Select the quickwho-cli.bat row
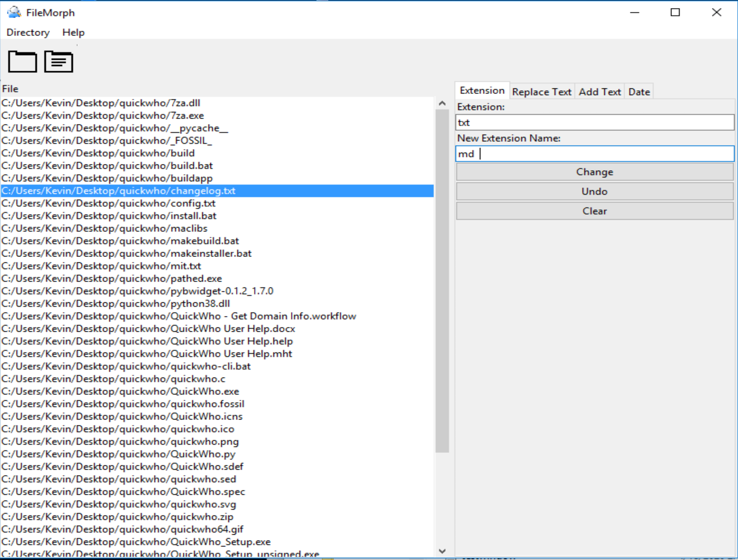This screenshot has width=738, height=560. tap(217, 366)
